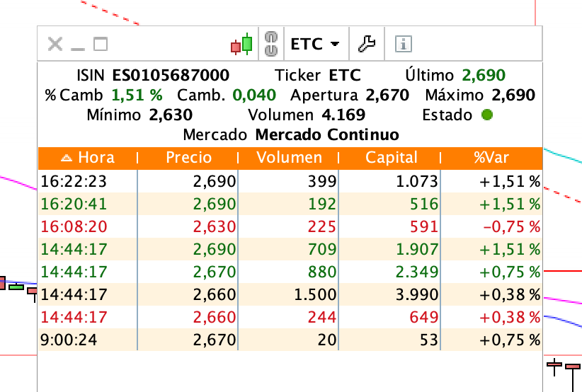This screenshot has height=392, width=582.
Task: Click volume 225 cell
Action: 322,226
